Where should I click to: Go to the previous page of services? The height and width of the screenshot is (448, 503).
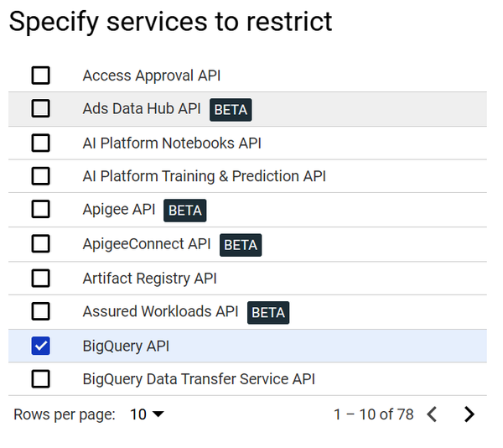[432, 414]
